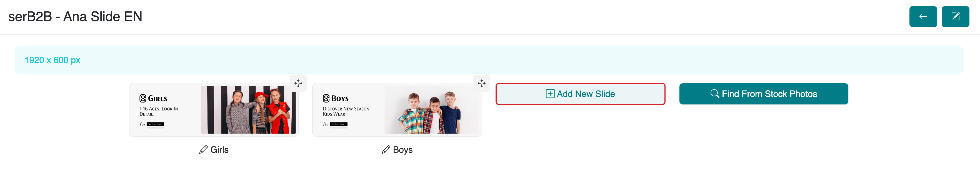
Task: Click the serB2B - Ana Slide EN title
Action: pyautogui.click(x=75, y=17)
